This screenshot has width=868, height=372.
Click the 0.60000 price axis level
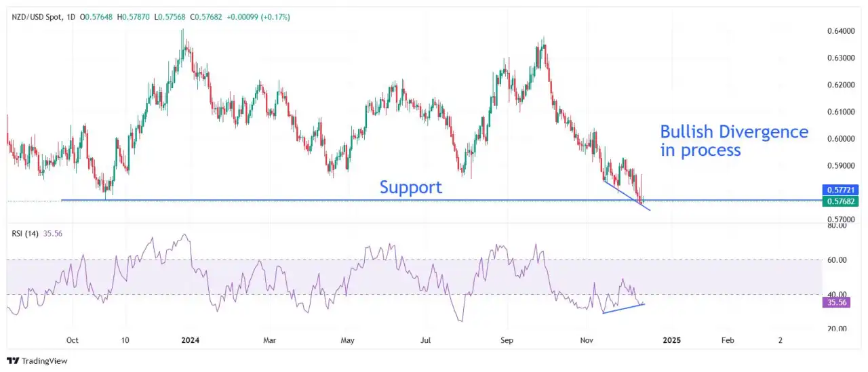point(840,139)
